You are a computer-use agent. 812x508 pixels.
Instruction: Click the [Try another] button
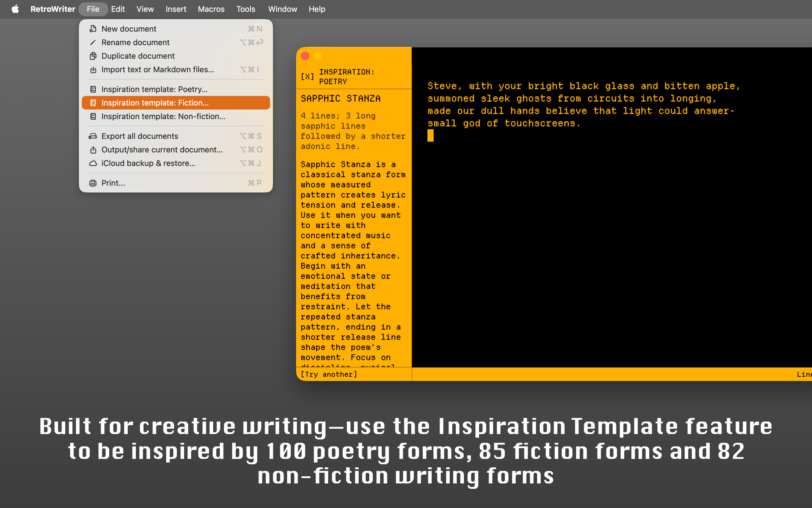329,374
